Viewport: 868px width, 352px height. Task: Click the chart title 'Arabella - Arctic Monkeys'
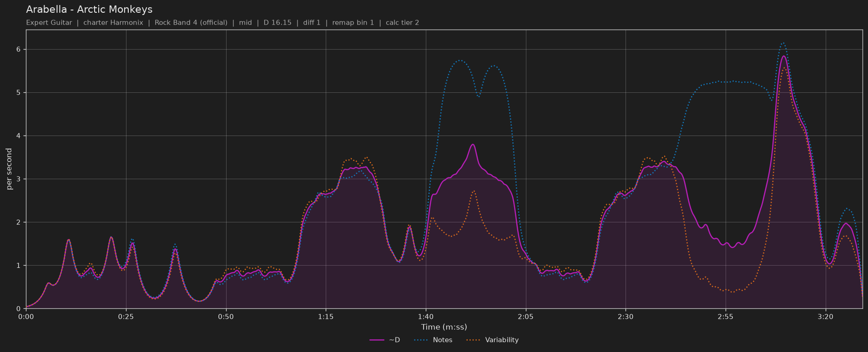coord(89,10)
